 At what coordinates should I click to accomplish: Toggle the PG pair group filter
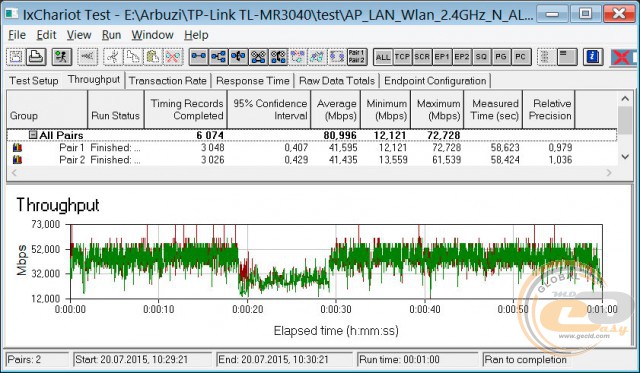tap(501, 57)
